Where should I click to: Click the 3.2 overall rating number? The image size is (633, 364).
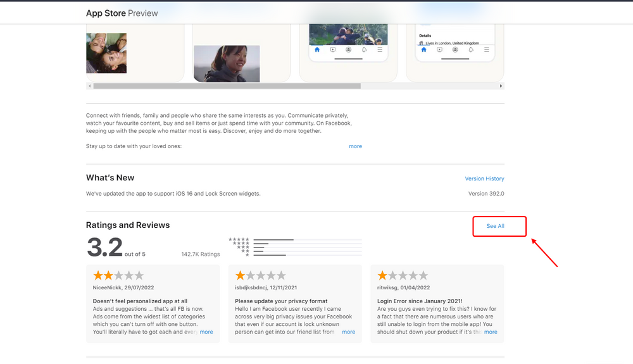click(104, 247)
